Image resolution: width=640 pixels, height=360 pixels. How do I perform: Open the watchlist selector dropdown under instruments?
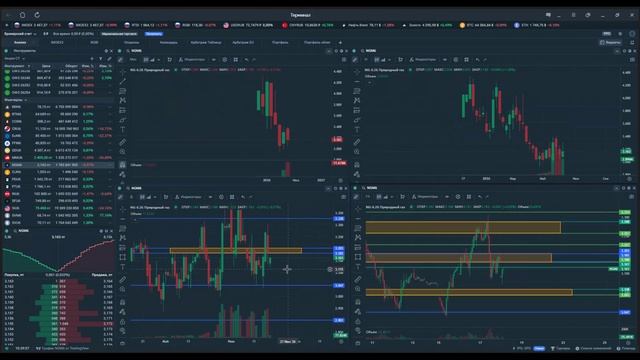14,59
